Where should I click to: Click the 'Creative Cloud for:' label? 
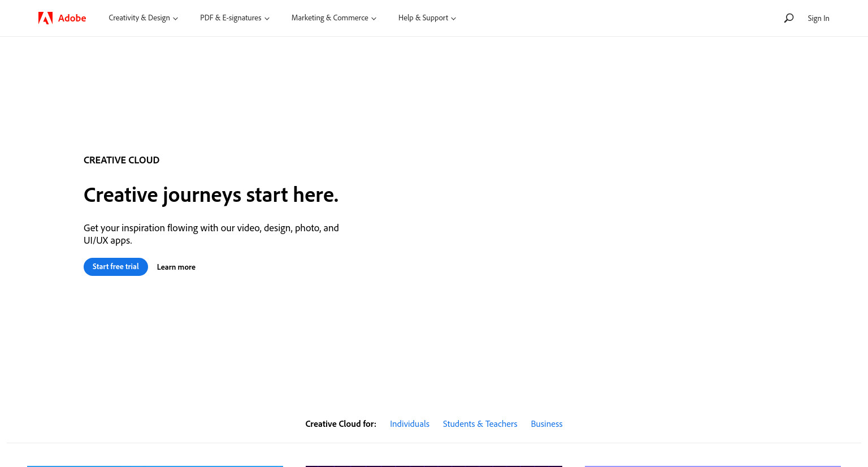pyautogui.click(x=341, y=424)
